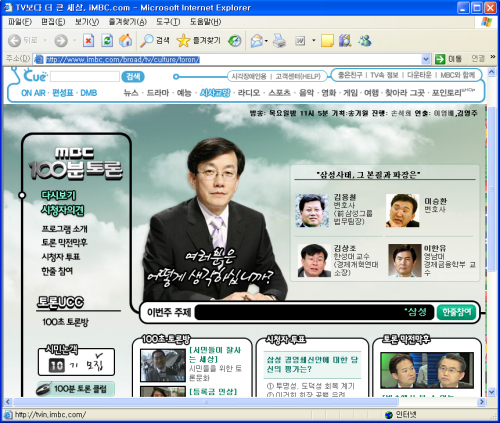Click the blue 검색 button beside Cue box

[133, 77]
